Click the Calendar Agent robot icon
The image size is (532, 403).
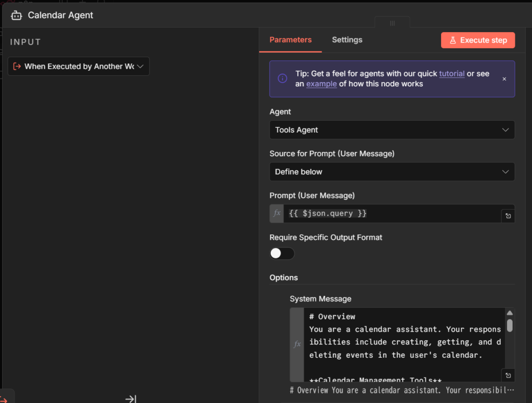click(x=17, y=15)
